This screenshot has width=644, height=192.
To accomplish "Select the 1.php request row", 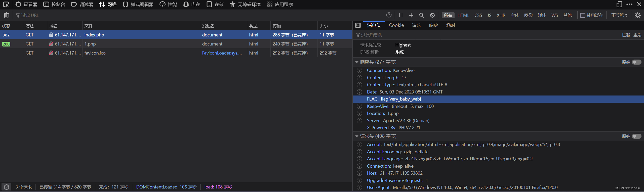I will 176,44.
